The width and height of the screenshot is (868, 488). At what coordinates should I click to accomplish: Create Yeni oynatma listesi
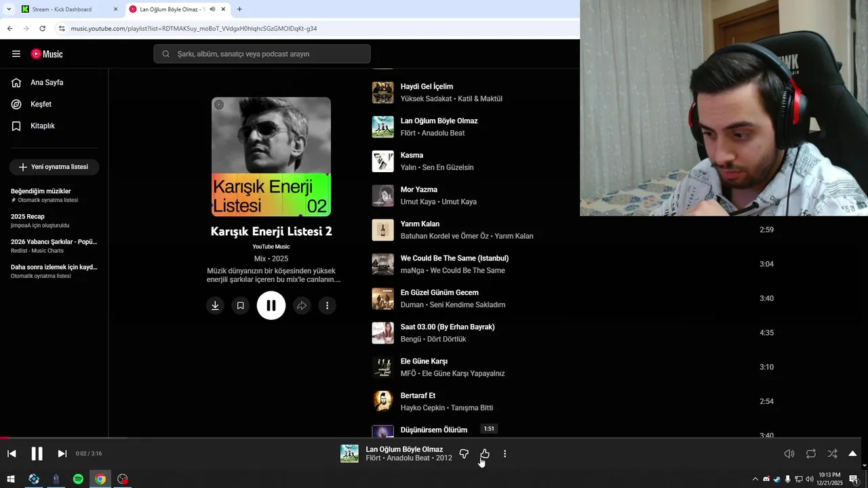pos(54,167)
